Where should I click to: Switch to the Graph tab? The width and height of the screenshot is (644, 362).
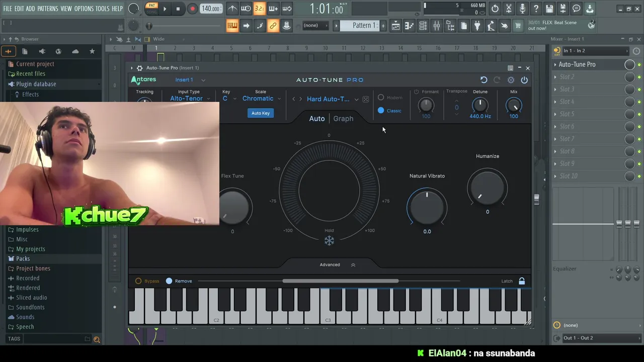[x=343, y=119]
